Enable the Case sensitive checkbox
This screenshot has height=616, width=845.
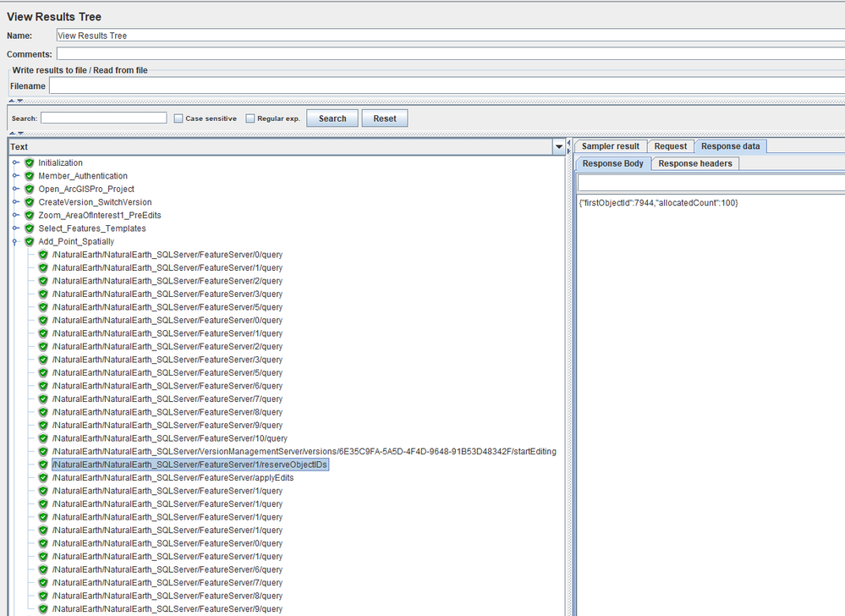[178, 118]
